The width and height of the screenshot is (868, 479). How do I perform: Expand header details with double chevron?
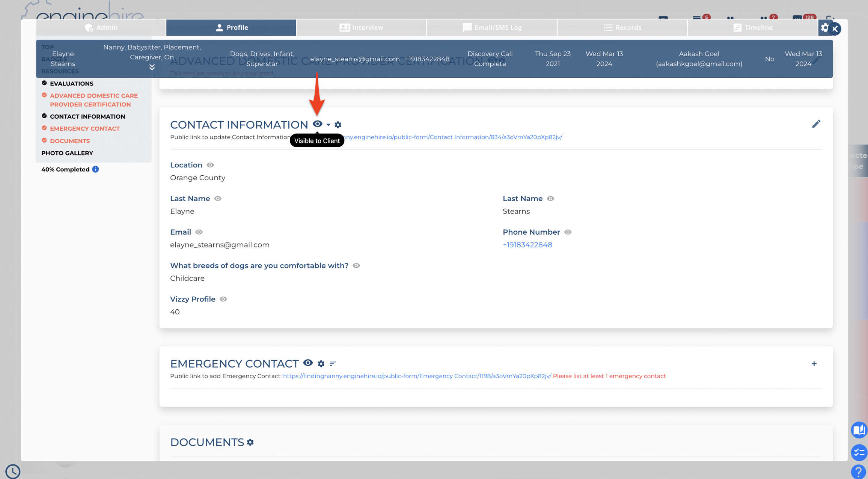pyautogui.click(x=152, y=67)
